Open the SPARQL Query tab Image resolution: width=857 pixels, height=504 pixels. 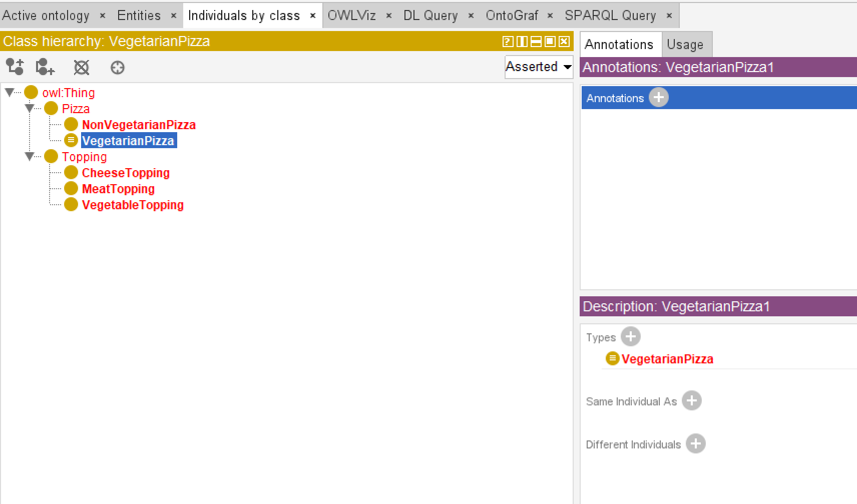click(x=610, y=16)
